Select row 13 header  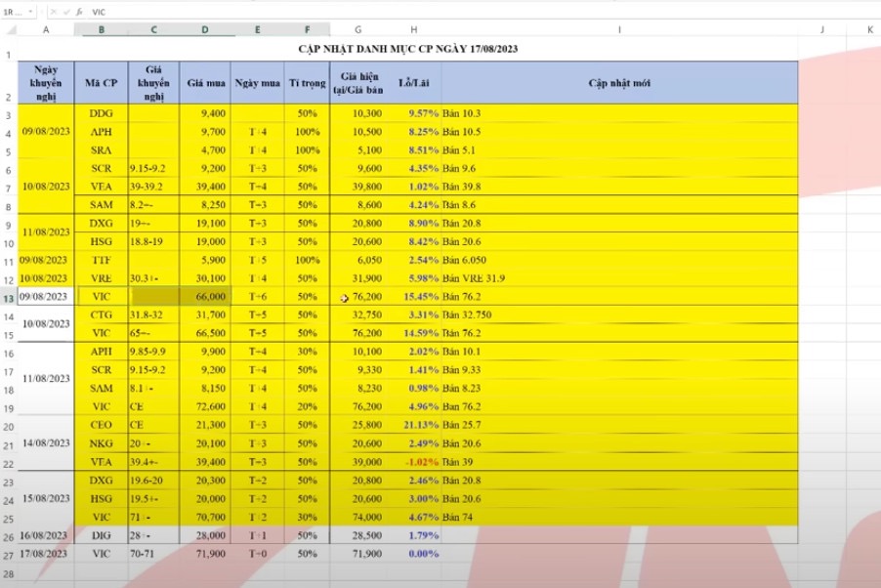pos(9,297)
